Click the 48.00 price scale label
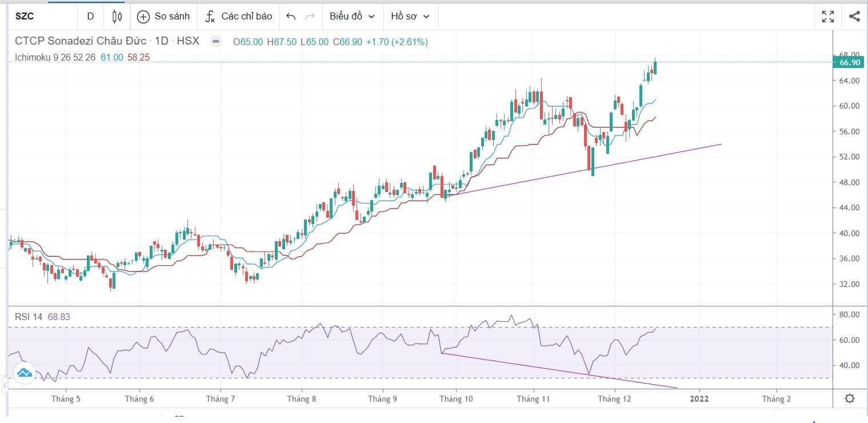868x423 pixels. pyautogui.click(x=849, y=182)
